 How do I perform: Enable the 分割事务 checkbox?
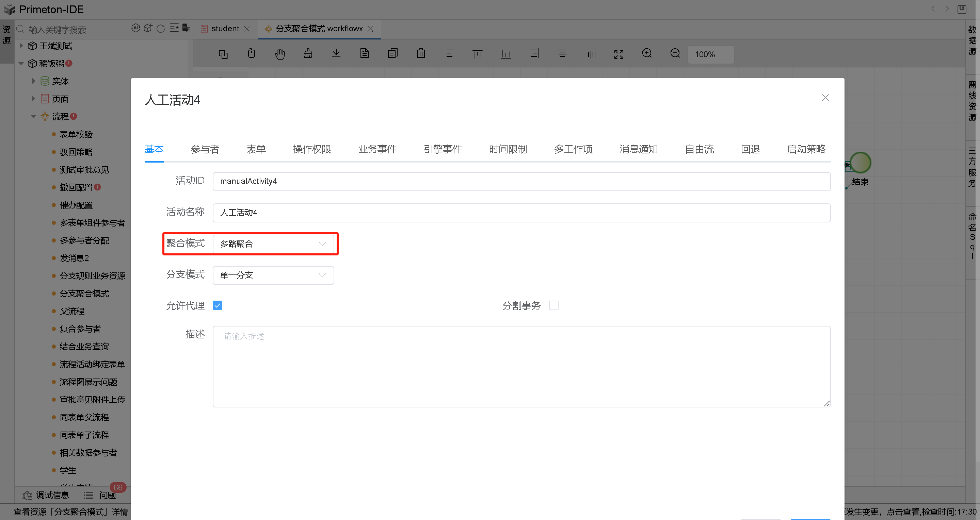pyautogui.click(x=553, y=306)
